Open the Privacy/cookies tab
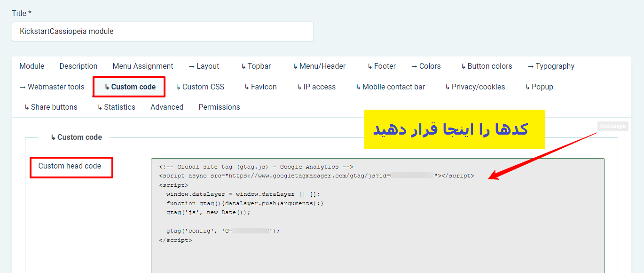Image resolution: width=644 pixels, height=273 pixels. (474, 87)
